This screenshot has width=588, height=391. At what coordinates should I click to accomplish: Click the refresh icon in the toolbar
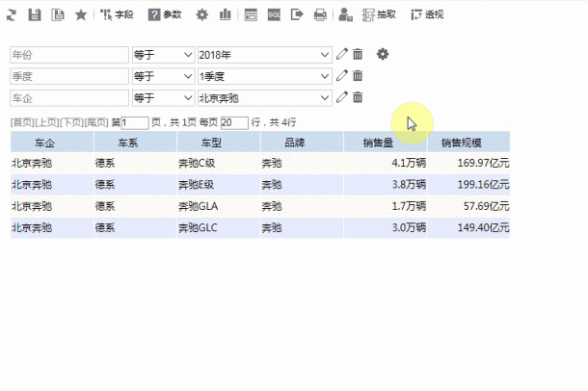12,15
